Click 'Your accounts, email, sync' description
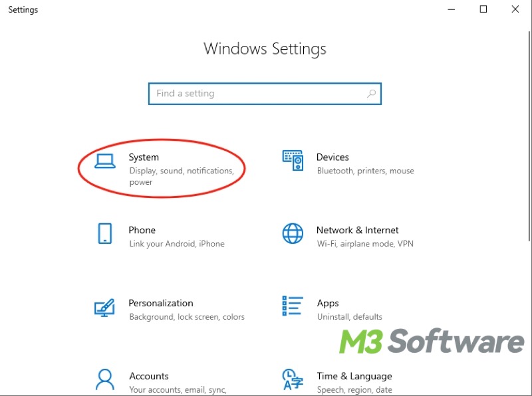This screenshot has width=532, height=396. click(x=178, y=390)
